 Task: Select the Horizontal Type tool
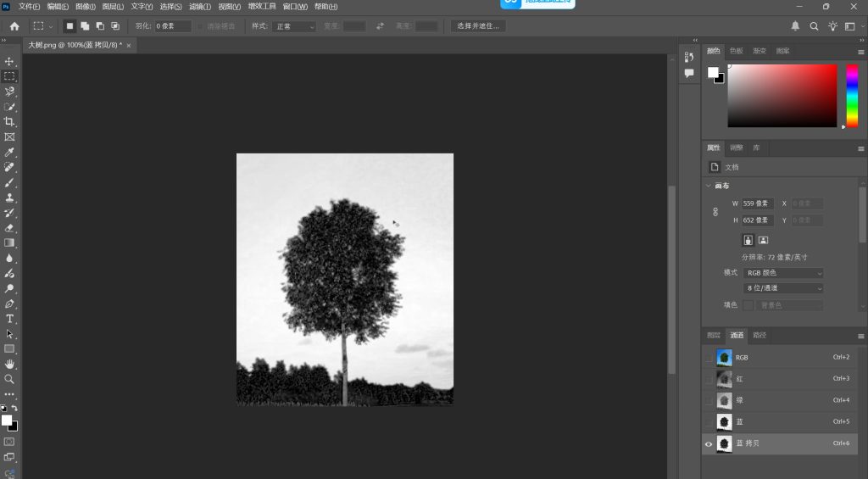(x=9, y=319)
